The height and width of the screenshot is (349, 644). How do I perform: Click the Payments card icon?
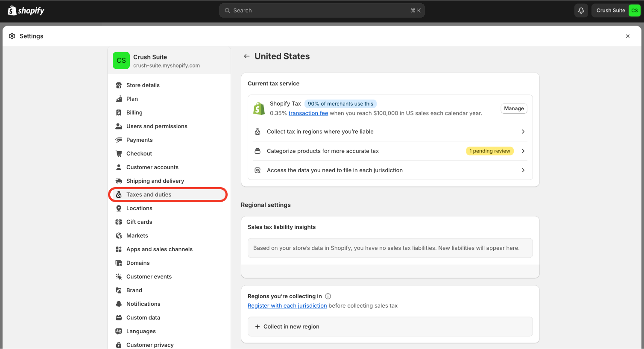[119, 140]
